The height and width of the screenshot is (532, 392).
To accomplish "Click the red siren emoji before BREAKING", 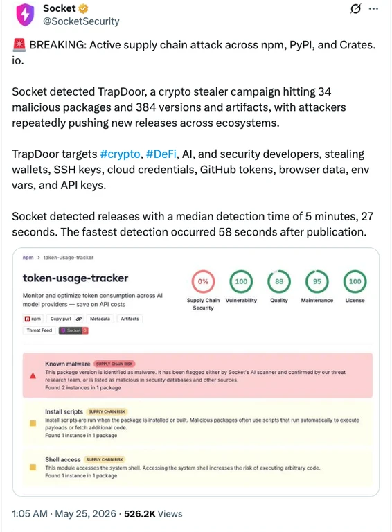I will 19,45.
